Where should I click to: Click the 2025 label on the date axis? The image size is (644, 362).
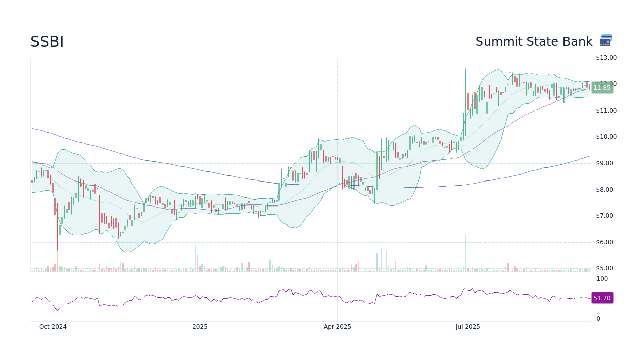click(x=200, y=327)
